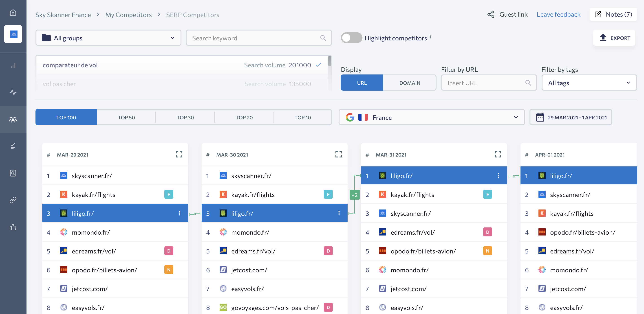Select the URL display option

[x=362, y=83]
